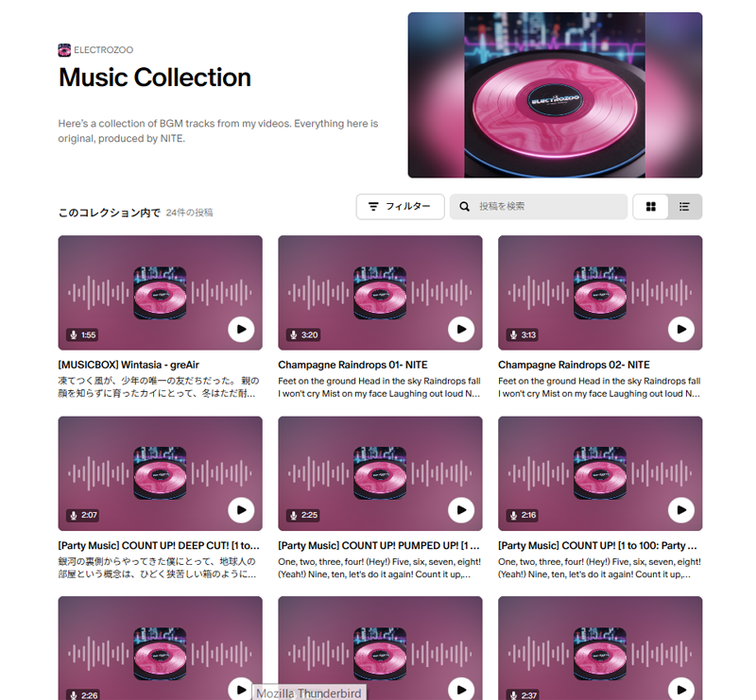
Task: Switch to grid view layout
Action: 650,207
